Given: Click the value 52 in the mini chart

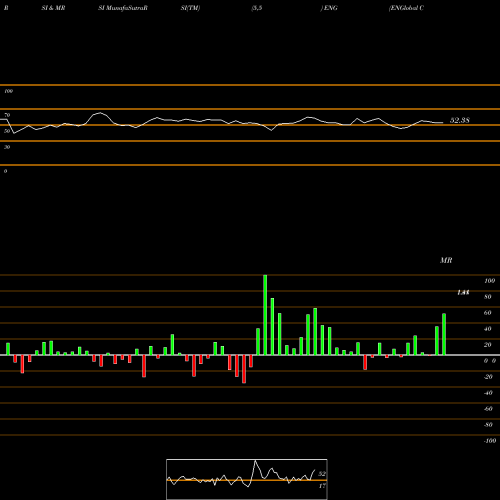Looking at the screenshot, I should point(322,474).
